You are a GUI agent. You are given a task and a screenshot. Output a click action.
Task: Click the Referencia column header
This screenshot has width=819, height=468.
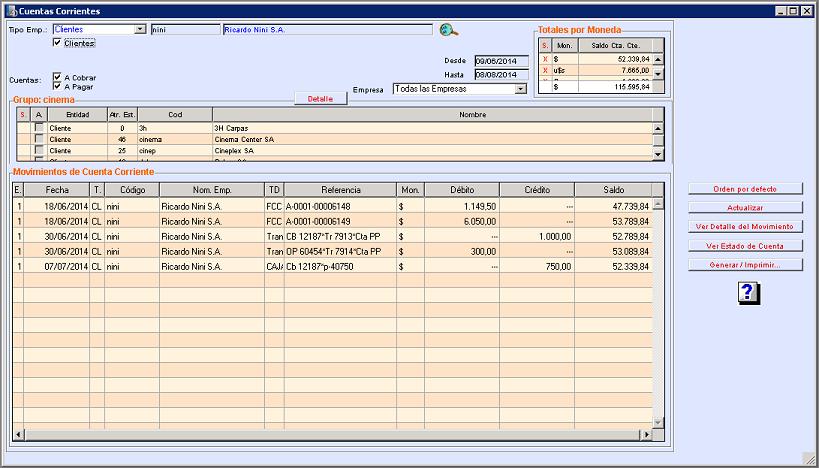pyautogui.click(x=341, y=190)
